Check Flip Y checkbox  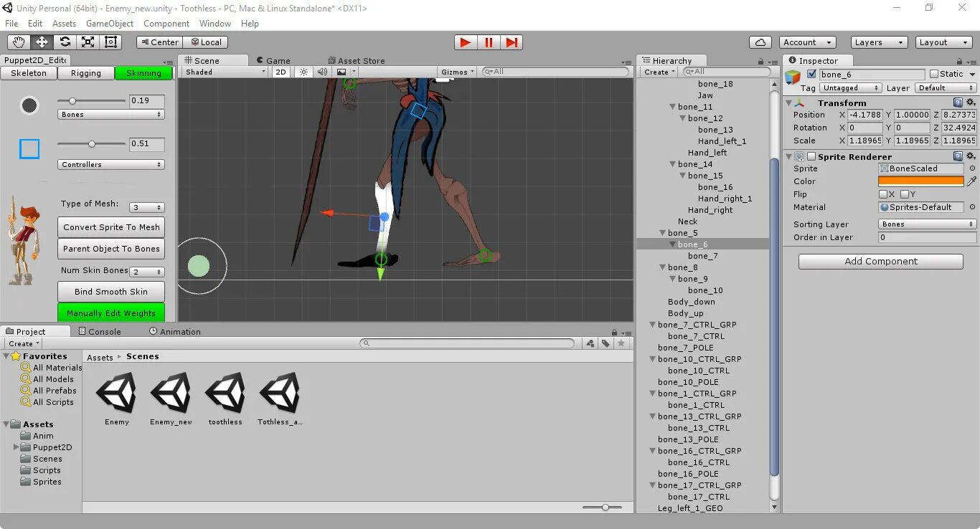[x=905, y=194]
